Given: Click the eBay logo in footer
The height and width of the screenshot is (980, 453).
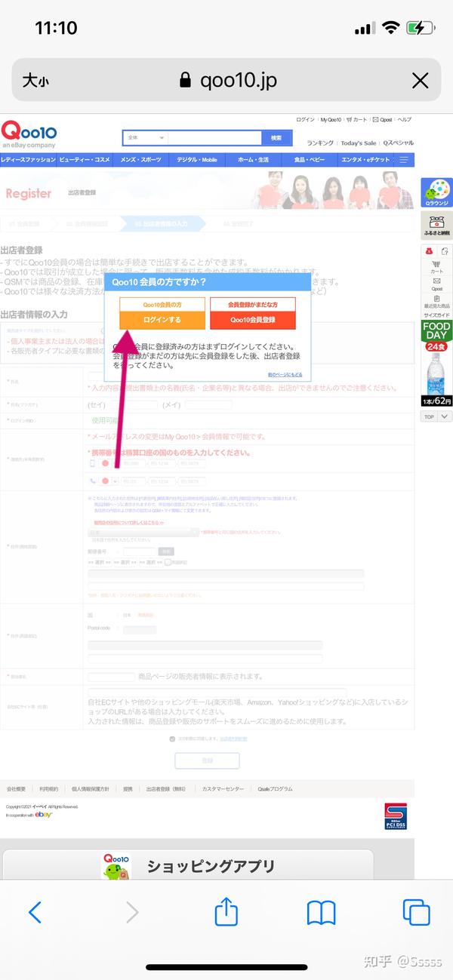Looking at the screenshot, I should pyautogui.click(x=44, y=815).
